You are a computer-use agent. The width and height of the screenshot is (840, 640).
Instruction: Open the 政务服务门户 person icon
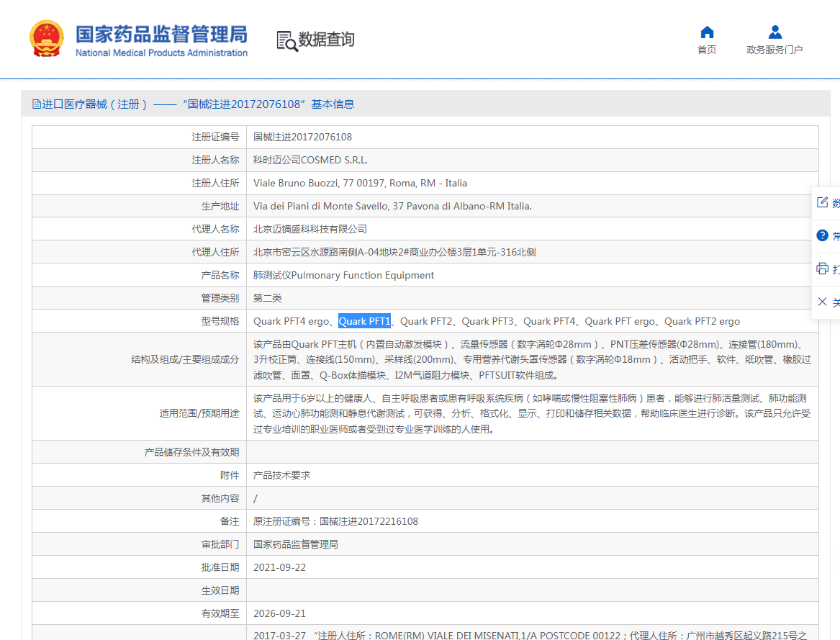tap(774, 32)
